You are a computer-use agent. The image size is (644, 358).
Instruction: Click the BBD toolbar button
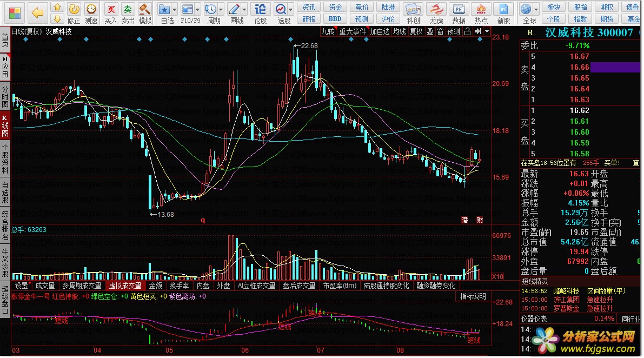pos(335,19)
